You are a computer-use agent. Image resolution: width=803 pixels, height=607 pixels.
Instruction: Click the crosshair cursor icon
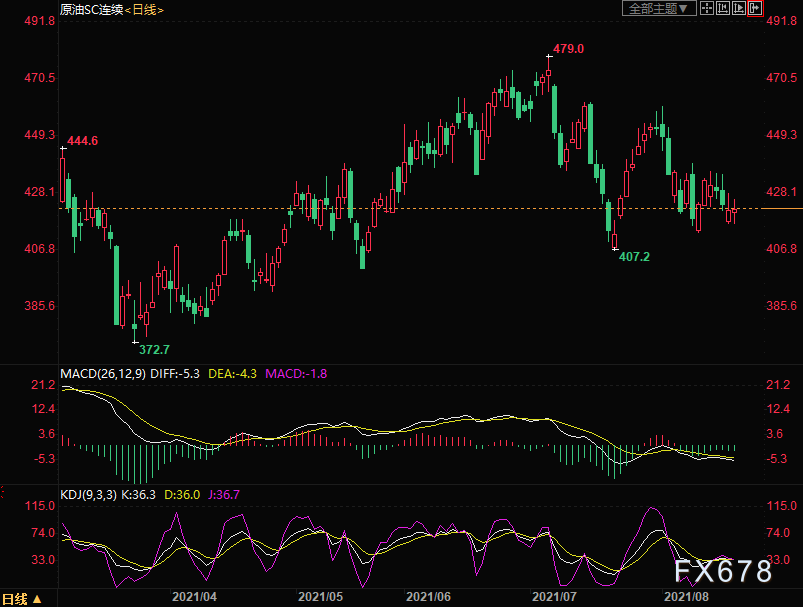(x=707, y=8)
